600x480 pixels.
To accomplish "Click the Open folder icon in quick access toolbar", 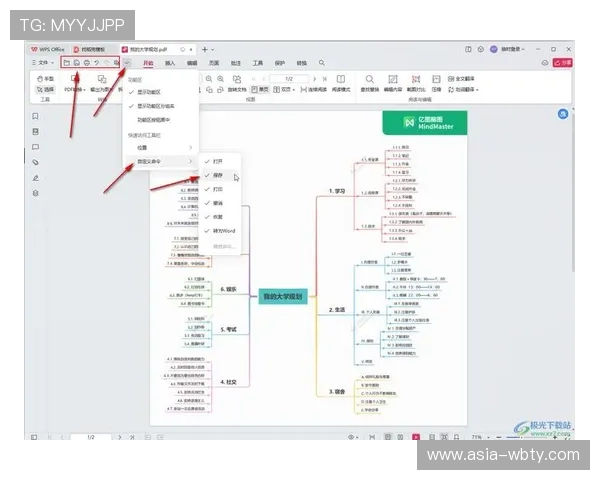I will pyautogui.click(x=67, y=63).
